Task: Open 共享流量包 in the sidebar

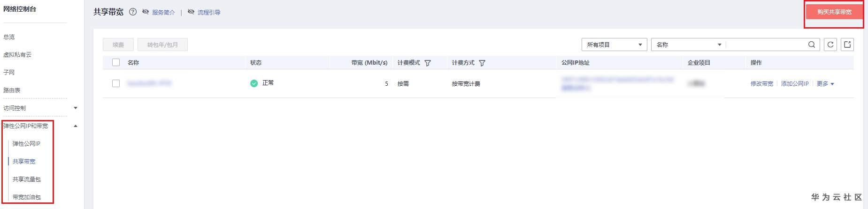Action: click(x=27, y=179)
